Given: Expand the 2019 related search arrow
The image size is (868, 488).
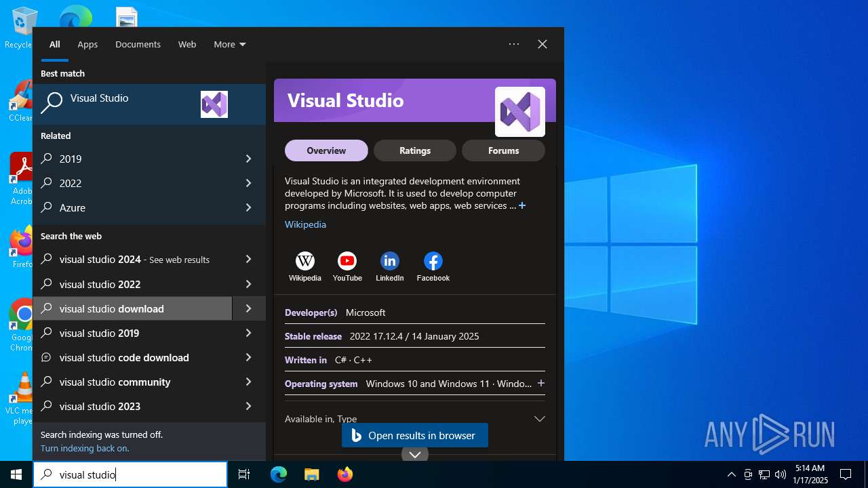Looking at the screenshot, I should 248,159.
